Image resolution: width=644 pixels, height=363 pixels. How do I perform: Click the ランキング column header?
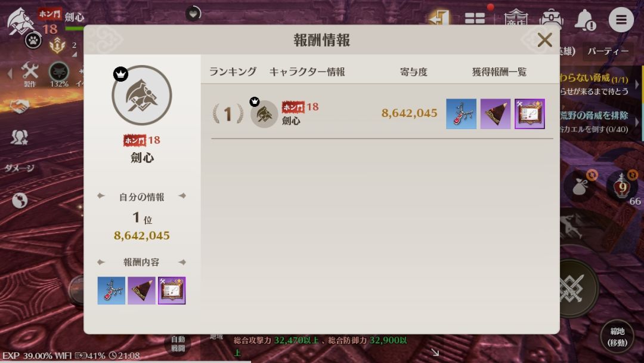pos(233,72)
